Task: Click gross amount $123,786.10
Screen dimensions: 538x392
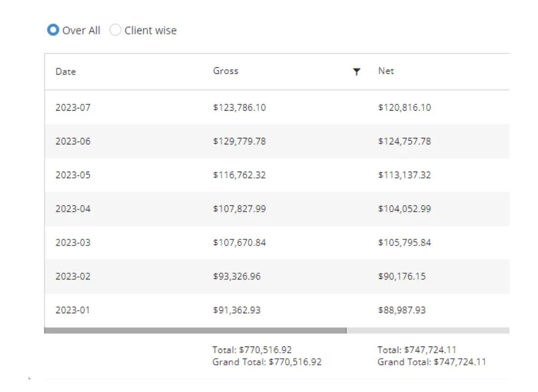Action: tap(239, 107)
